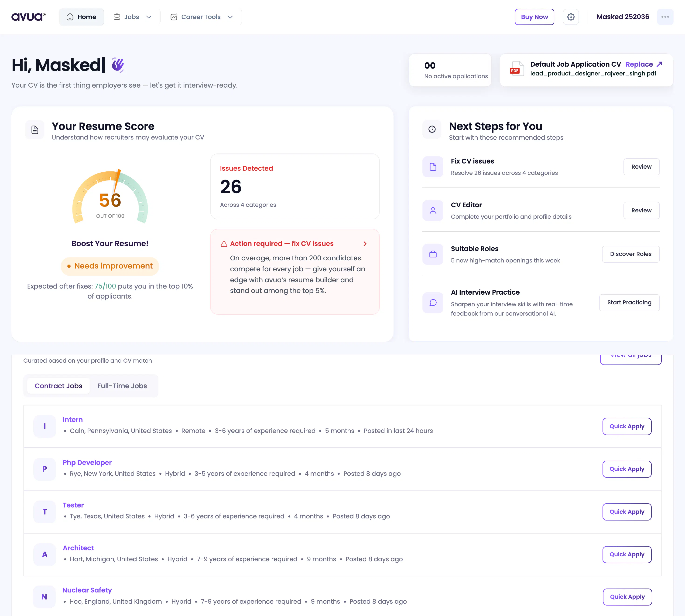Screen dimensions: 685x616
Task: Click the warning triangle icon
Action: (224, 244)
